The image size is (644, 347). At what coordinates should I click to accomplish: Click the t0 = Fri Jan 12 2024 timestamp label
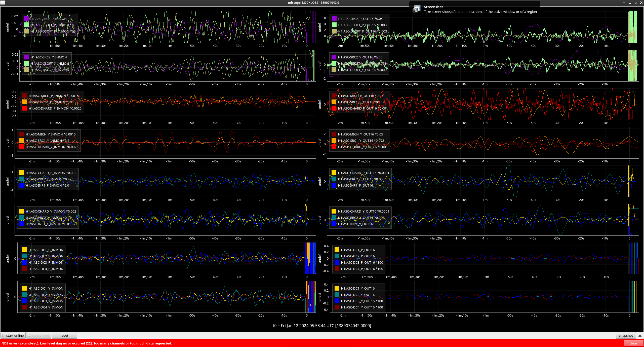(x=322, y=326)
